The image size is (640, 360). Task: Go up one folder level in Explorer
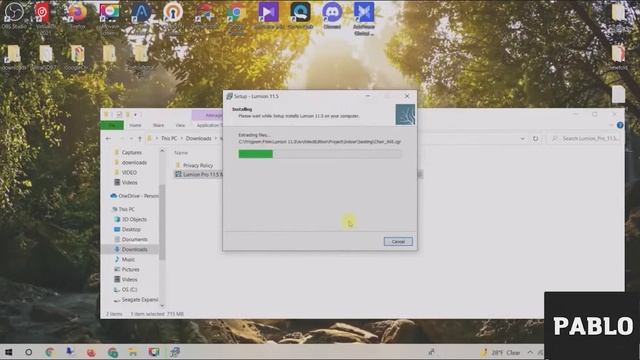[140, 139]
